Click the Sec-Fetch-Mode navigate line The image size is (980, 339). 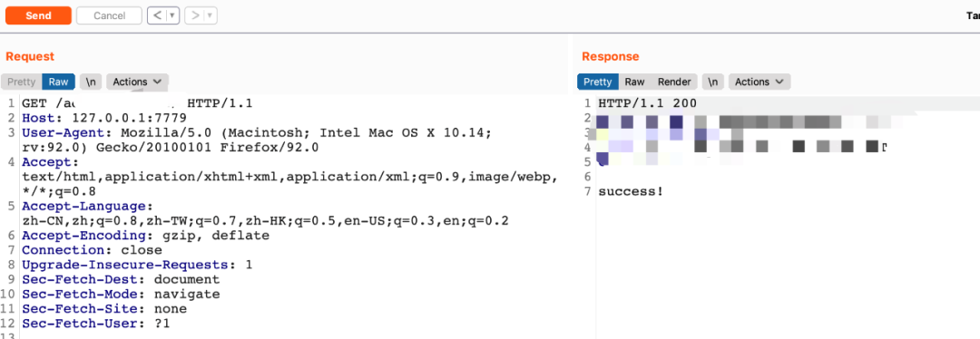click(x=121, y=294)
